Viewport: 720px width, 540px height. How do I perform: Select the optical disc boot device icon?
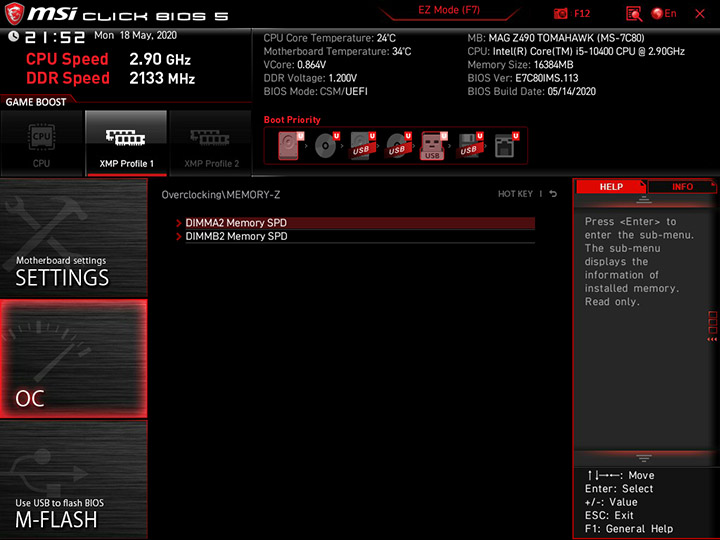point(326,146)
